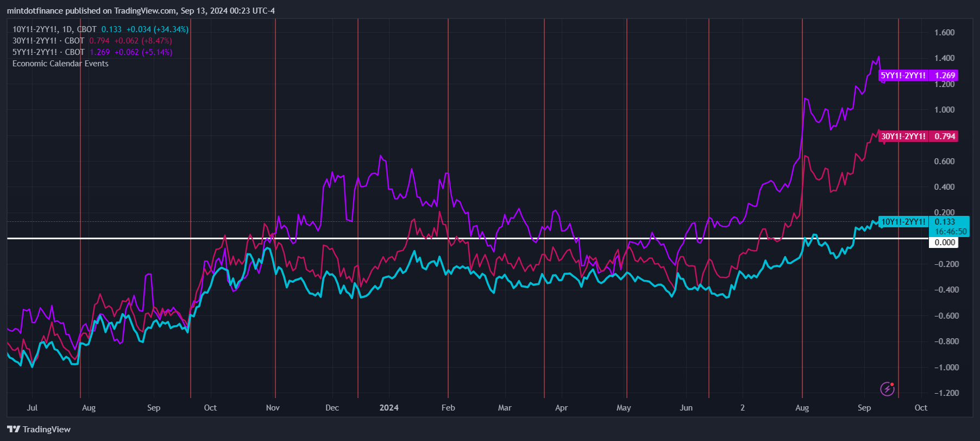Click the 0.600 price axis label
The image size is (980, 441).
coord(944,162)
